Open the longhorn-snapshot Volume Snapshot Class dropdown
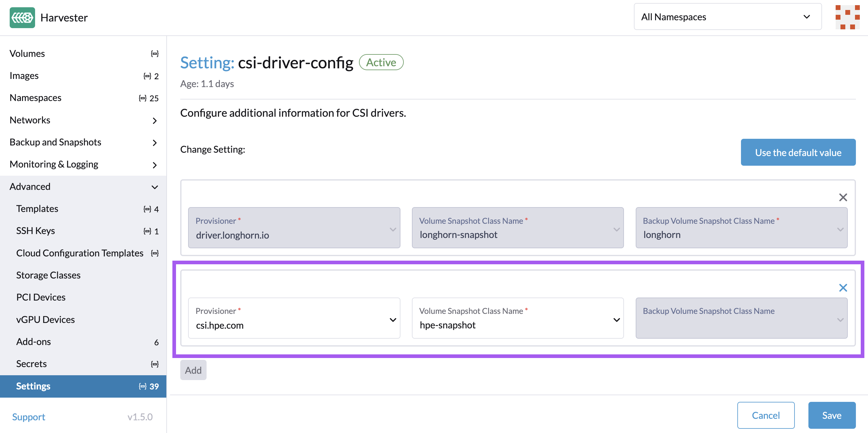868x433 pixels. [517, 227]
